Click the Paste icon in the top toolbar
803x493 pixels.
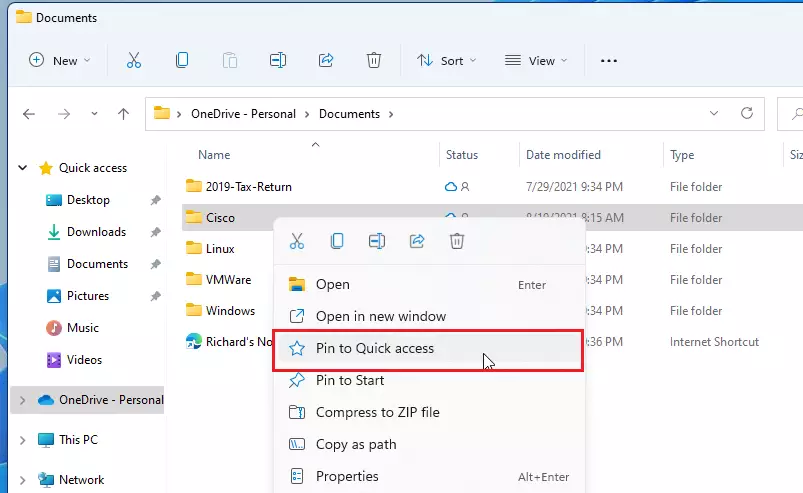[x=230, y=60]
